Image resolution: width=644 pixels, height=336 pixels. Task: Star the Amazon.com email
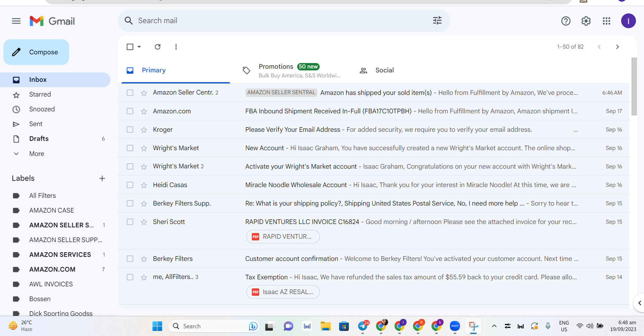coord(144,111)
